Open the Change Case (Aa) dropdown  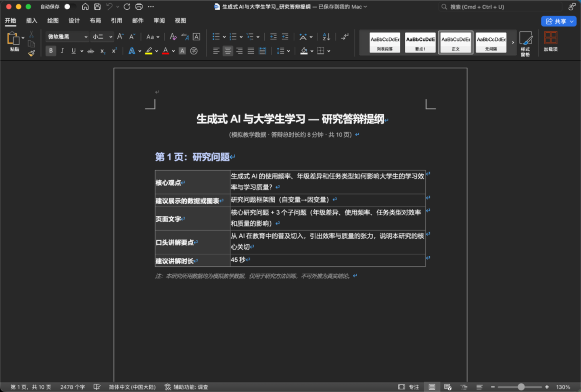[153, 37]
